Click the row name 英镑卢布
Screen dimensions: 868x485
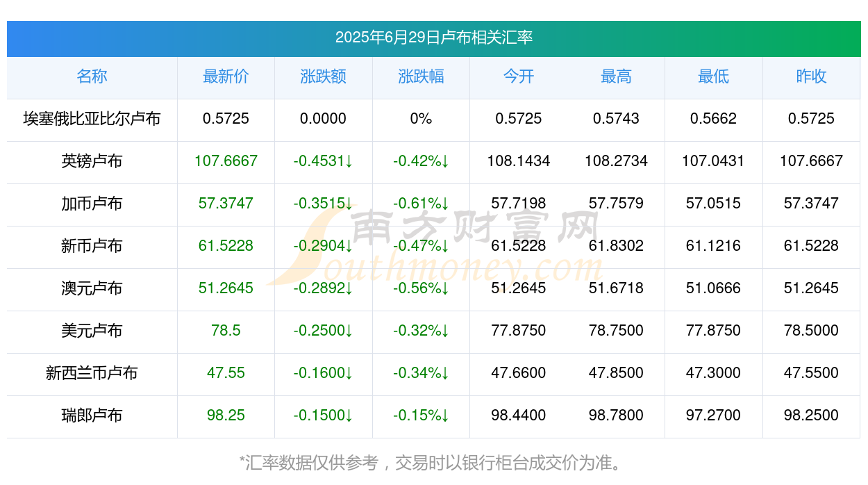tap(92, 161)
